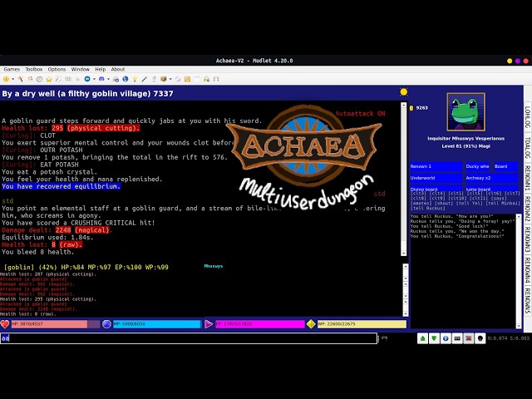This screenshot has height=399, width=532.
Task: Toggle logging with the red X icon
Action: (x=469, y=338)
